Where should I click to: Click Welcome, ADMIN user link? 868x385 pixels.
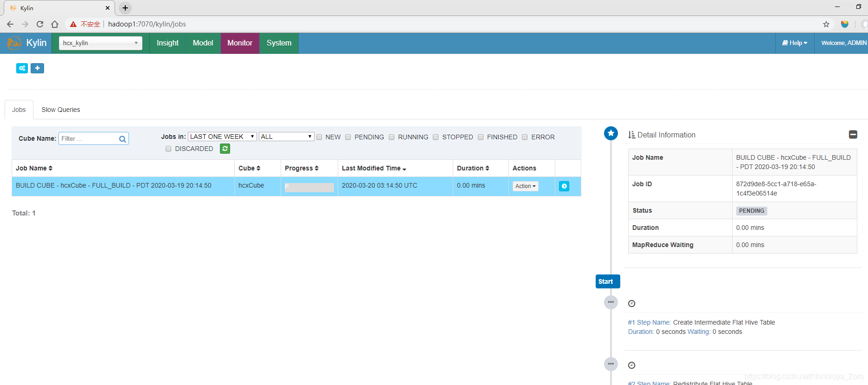click(x=844, y=43)
